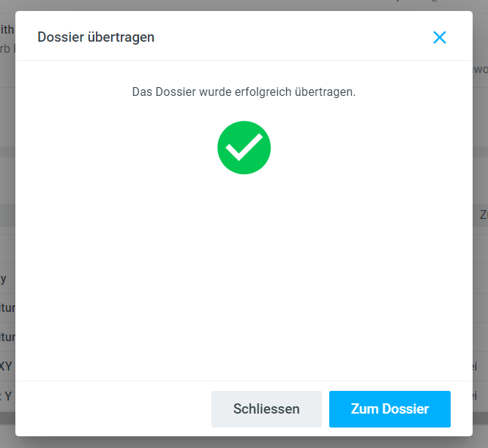Select the gray Schliessen footer button

[x=266, y=408]
